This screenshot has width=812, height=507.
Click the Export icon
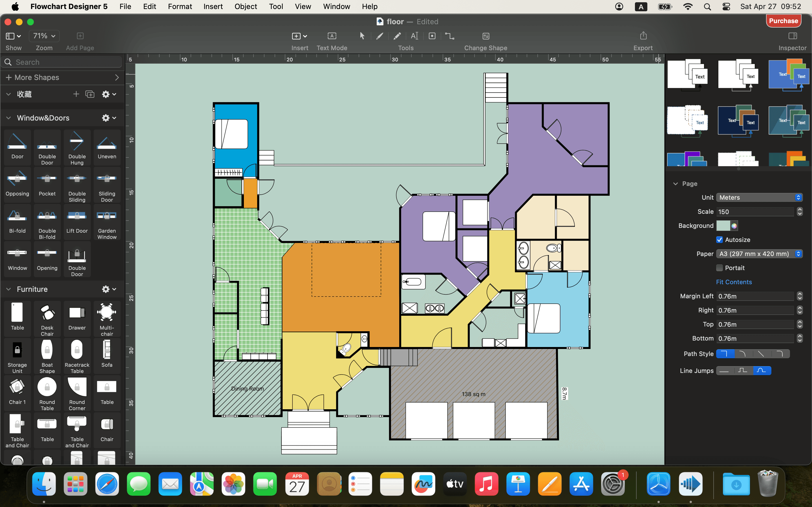[x=643, y=35]
